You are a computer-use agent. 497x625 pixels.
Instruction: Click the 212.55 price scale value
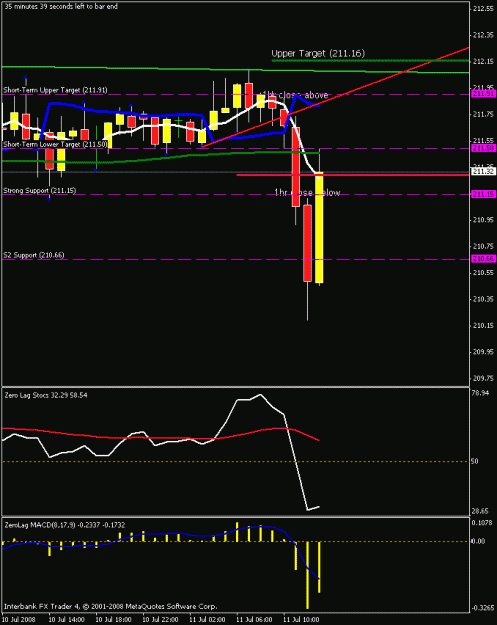tap(483, 8)
